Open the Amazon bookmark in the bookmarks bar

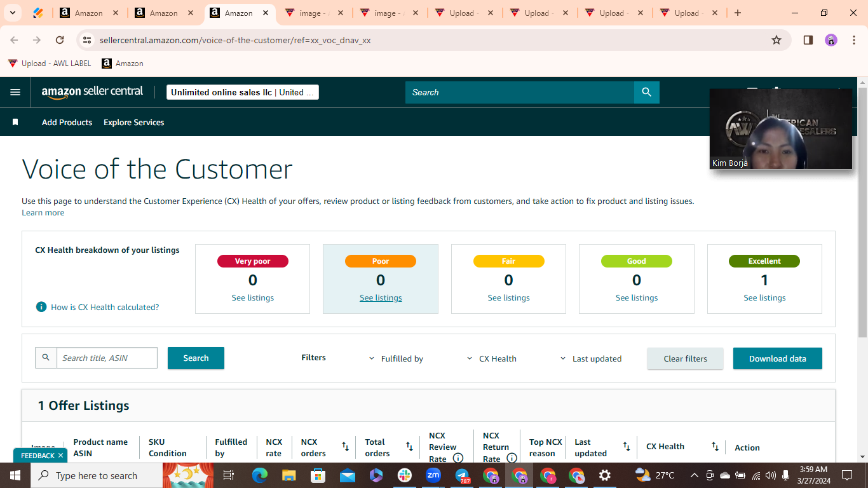(x=123, y=64)
